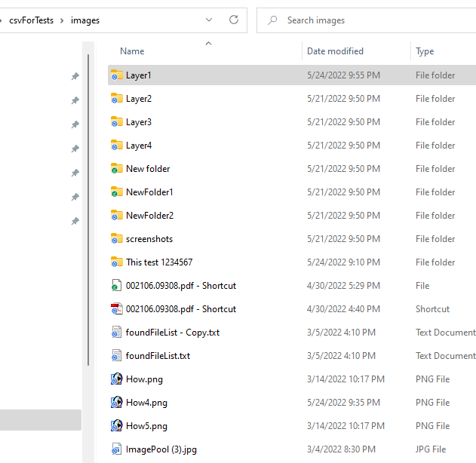Click the magnifier icon in search box
The width and height of the screenshot is (476, 463).
point(272,20)
